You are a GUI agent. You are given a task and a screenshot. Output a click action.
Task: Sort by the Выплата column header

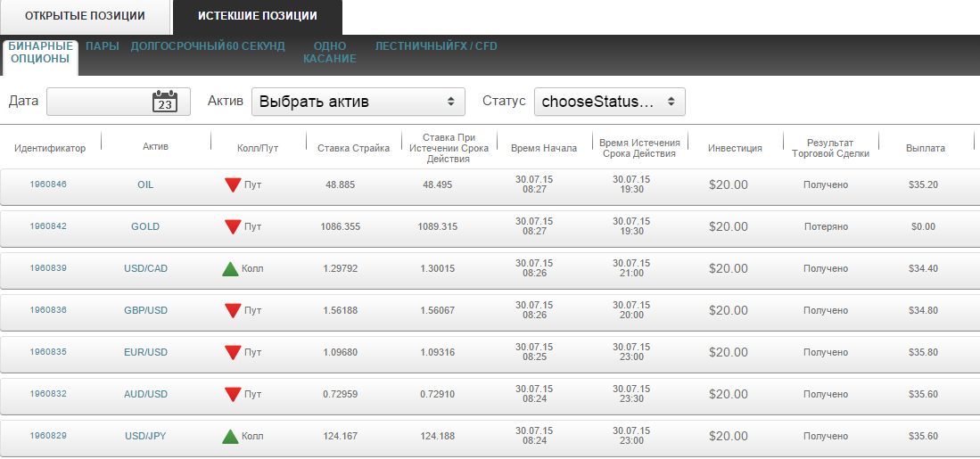point(925,148)
